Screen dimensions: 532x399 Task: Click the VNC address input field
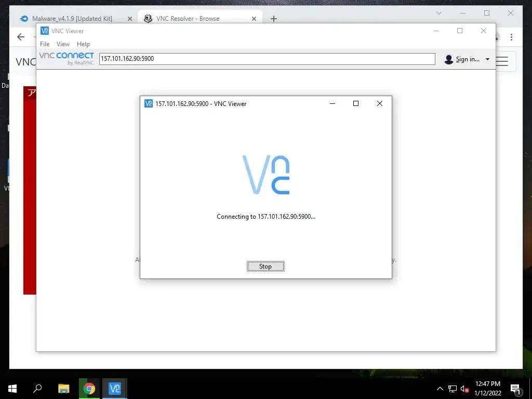(x=267, y=59)
